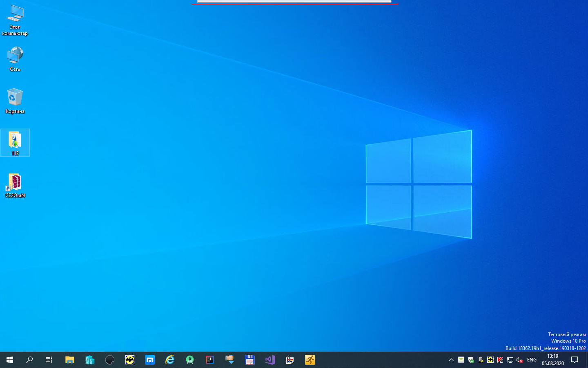This screenshot has width=588, height=368.
Task: Select the '112' folder on desktop
Action: point(15,143)
